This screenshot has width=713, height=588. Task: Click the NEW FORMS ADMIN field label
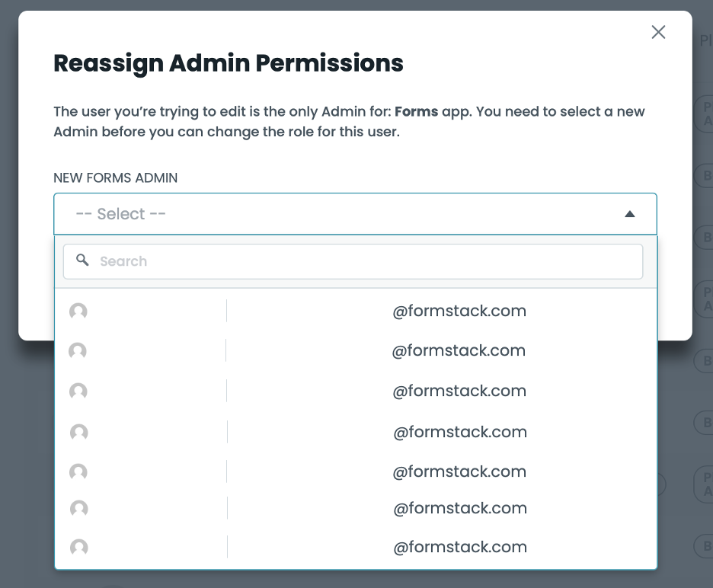coord(115,177)
